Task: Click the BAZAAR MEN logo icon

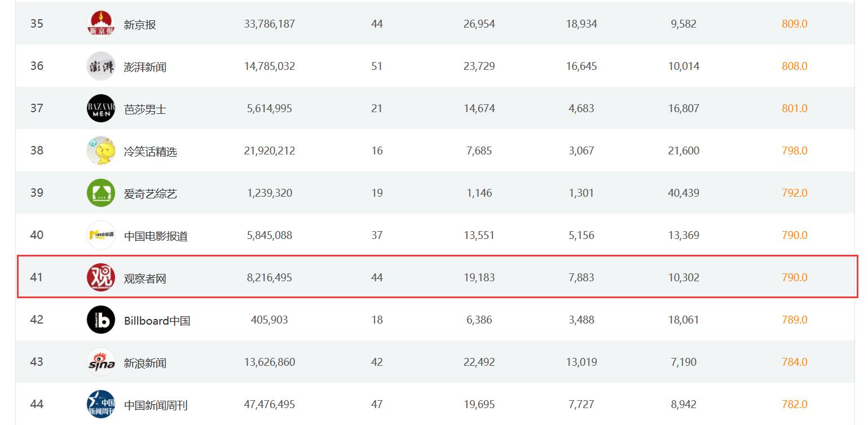Action: (101, 108)
